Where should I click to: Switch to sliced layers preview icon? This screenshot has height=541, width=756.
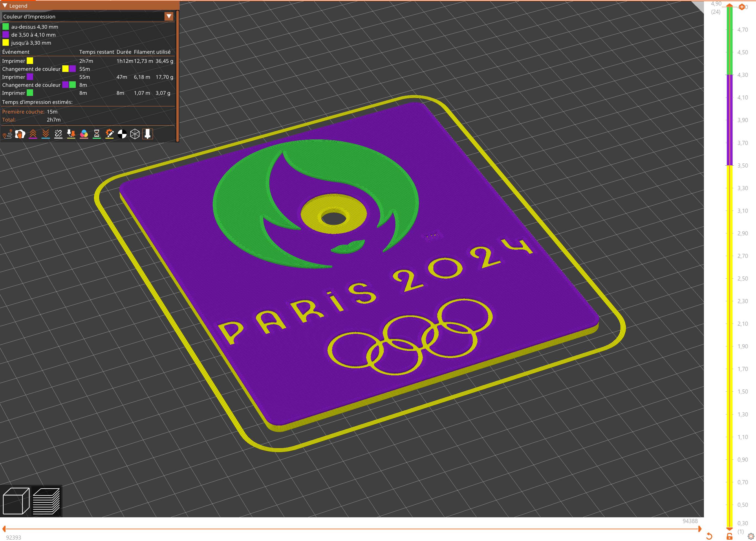[46, 501]
